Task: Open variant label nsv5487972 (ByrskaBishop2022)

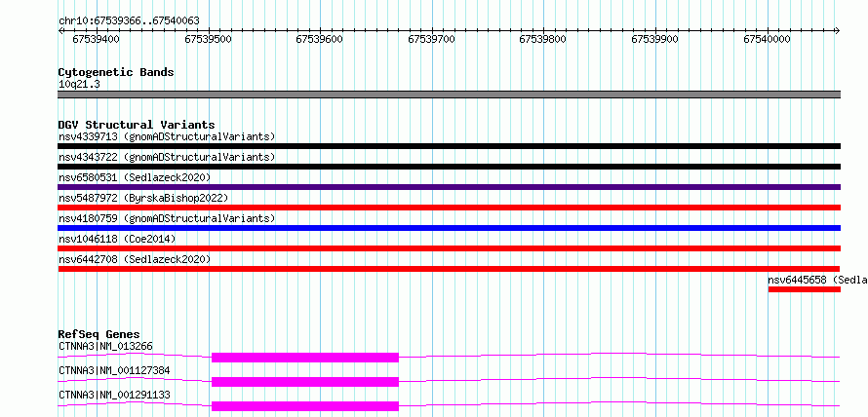Action: [x=143, y=198]
